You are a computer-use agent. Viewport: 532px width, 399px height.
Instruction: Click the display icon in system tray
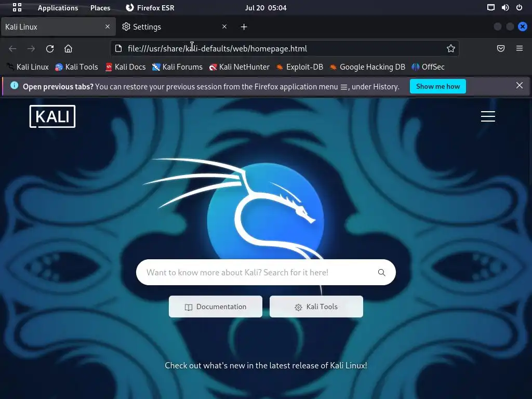tap(490, 7)
